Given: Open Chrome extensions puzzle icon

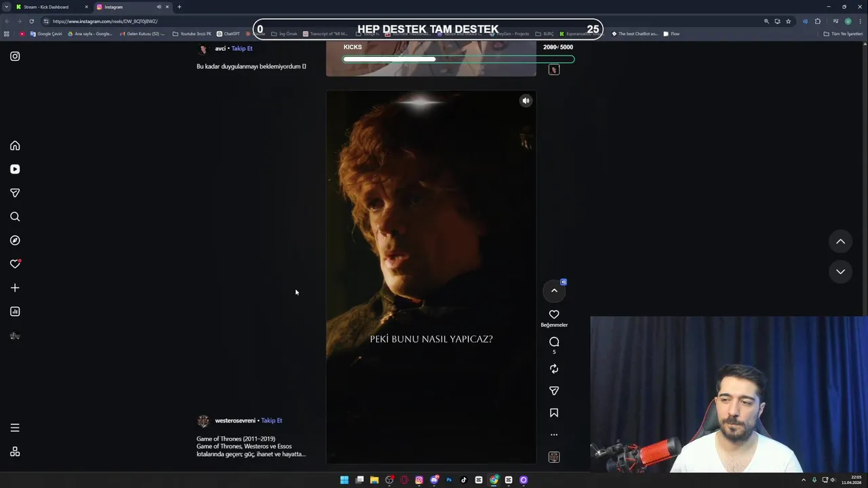Looking at the screenshot, I should point(817,21).
